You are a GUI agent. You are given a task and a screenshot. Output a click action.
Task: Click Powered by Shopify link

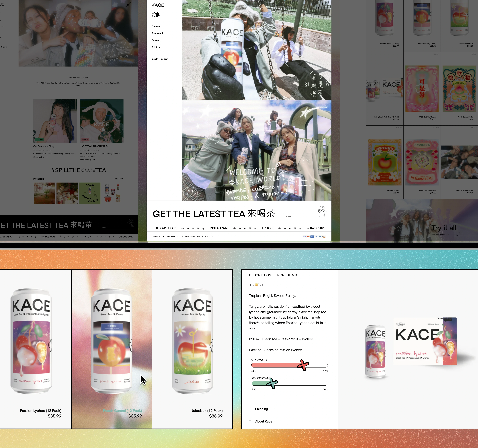[x=205, y=237]
